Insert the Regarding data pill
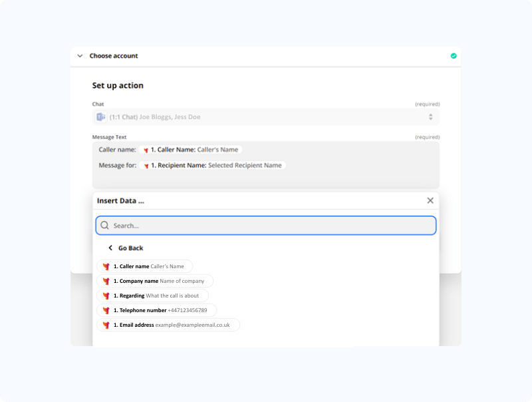532x402 pixels. click(153, 296)
